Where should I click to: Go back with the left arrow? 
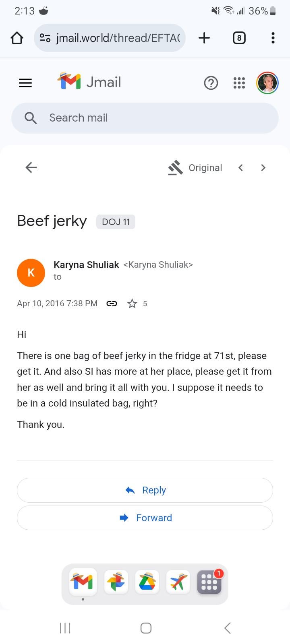(31, 167)
